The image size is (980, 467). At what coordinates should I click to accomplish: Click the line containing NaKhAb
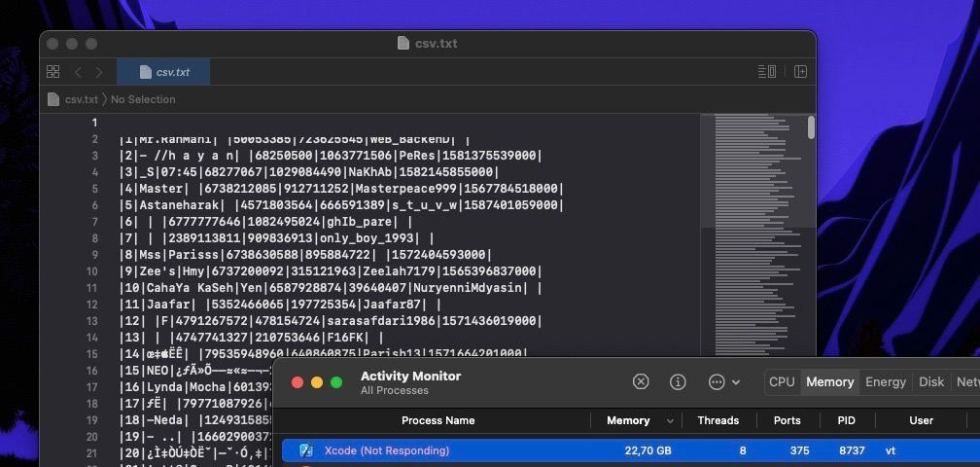pyautogui.click(x=309, y=172)
